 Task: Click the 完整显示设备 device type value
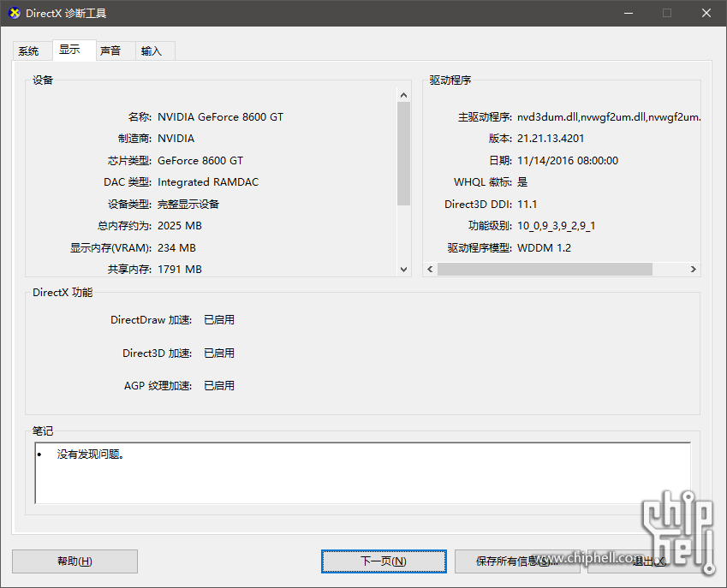coord(188,204)
